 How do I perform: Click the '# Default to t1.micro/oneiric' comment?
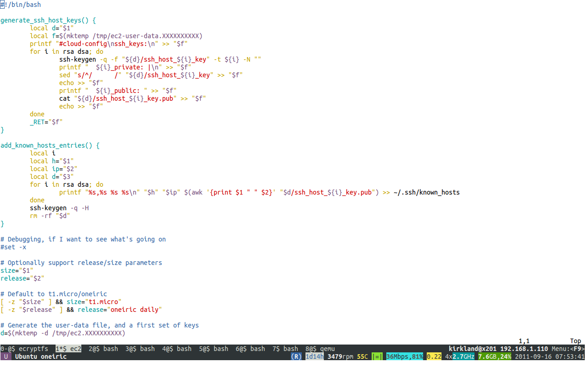pos(54,294)
